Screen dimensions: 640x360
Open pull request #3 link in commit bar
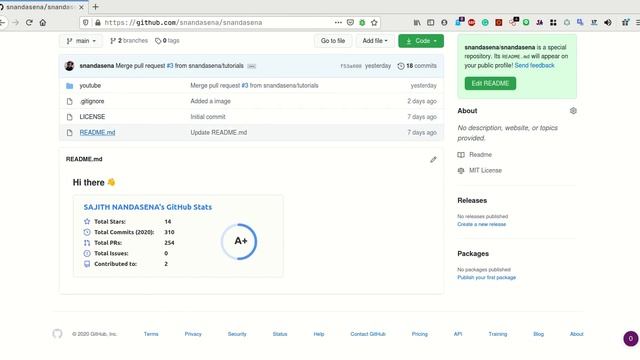point(170,66)
